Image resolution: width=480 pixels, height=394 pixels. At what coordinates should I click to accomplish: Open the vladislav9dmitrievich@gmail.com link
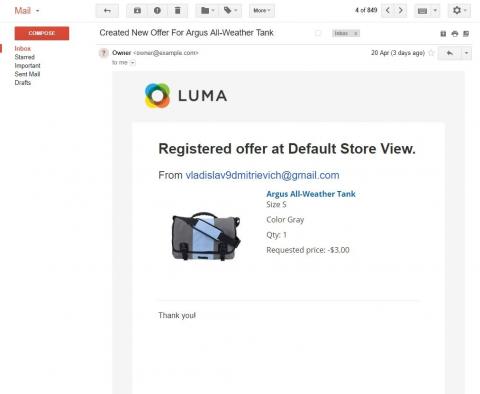(262, 175)
